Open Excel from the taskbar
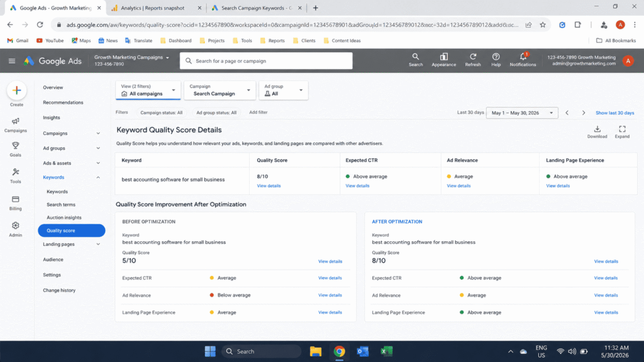Viewport: 644px width, 362px height. (387, 351)
